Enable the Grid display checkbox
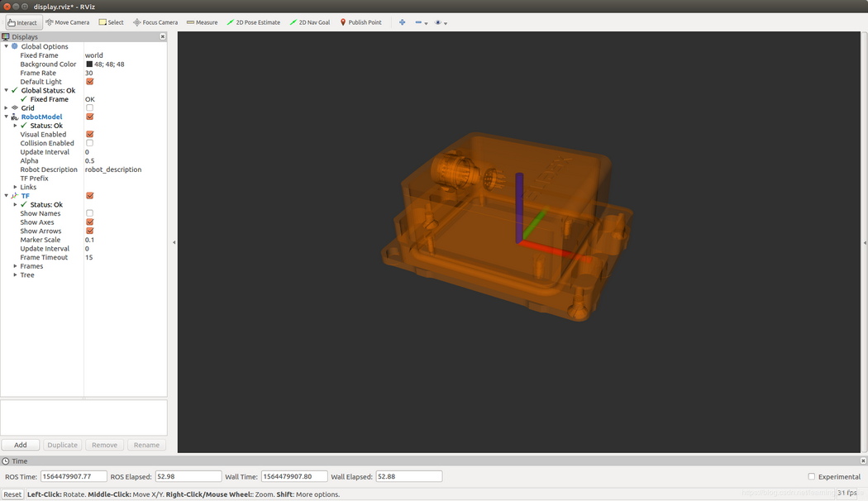 click(89, 108)
